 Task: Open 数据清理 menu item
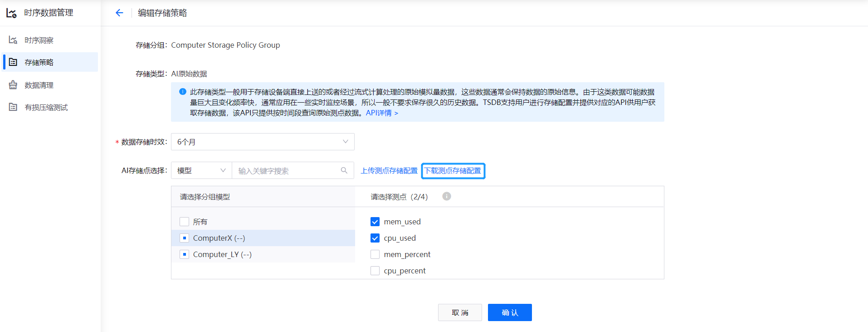pyautogui.click(x=50, y=85)
